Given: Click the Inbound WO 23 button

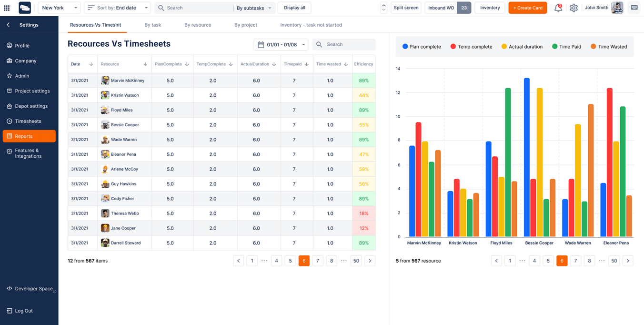Looking at the screenshot, I should click(x=448, y=8).
